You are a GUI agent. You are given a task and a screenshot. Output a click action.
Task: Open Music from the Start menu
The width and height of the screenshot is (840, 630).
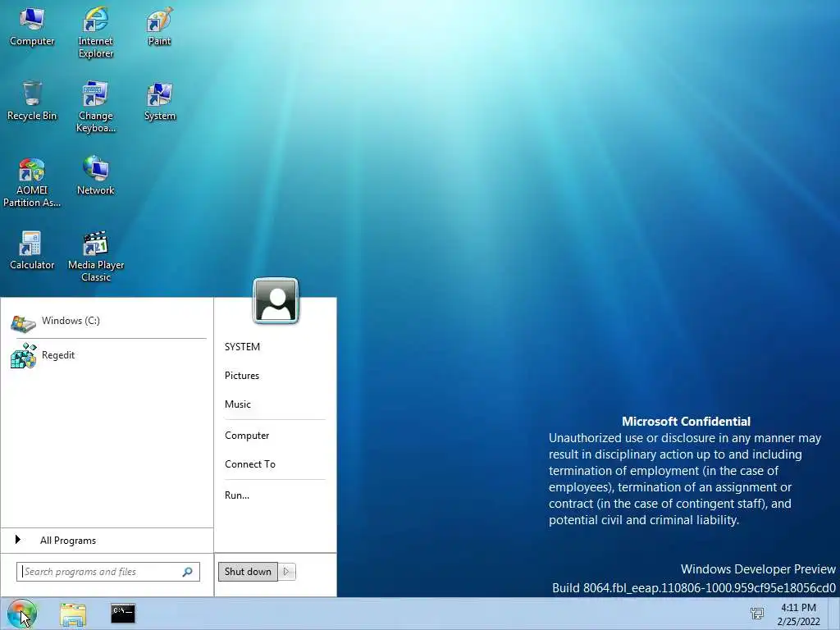tap(237, 404)
